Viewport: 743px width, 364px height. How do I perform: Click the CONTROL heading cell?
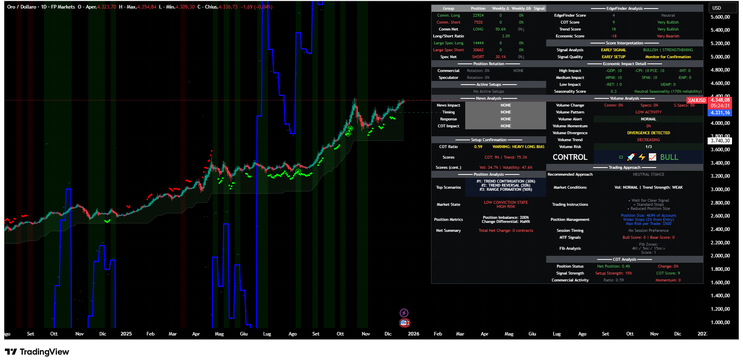pyautogui.click(x=570, y=157)
